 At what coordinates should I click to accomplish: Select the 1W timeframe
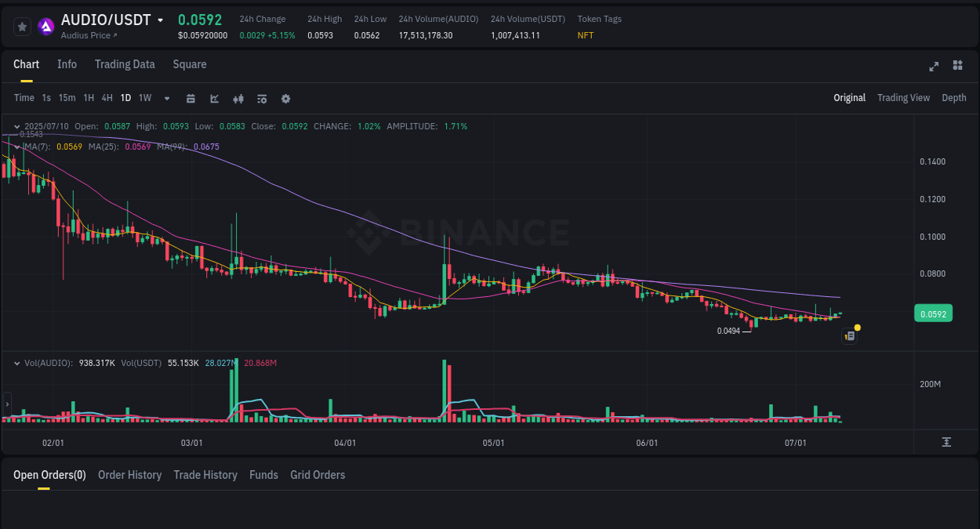coord(144,98)
